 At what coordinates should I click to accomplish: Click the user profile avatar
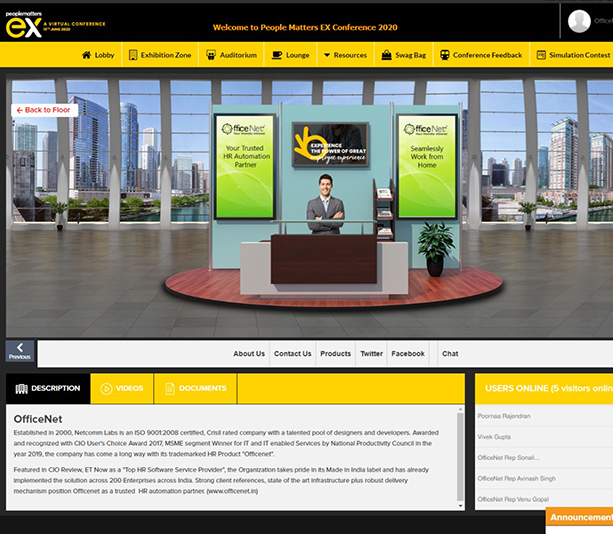(x=579, y=21)
